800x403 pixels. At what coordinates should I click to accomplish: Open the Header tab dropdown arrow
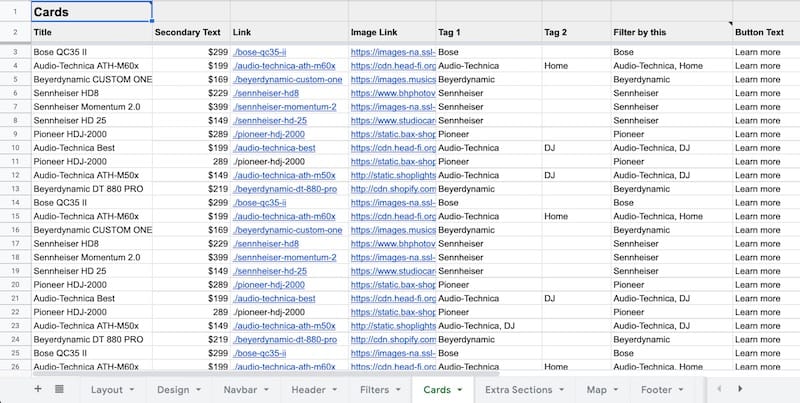point(335,390)
